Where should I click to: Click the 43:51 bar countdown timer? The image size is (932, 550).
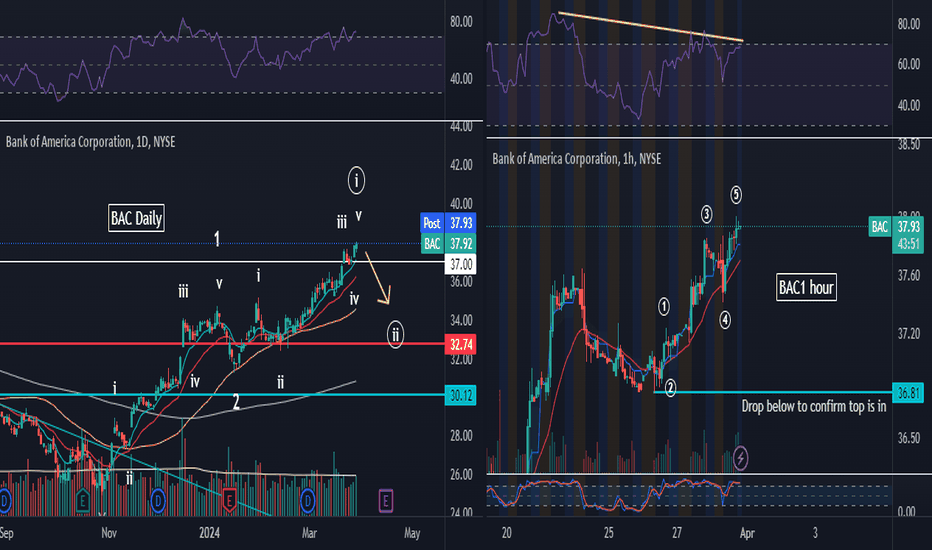(908, 244)
